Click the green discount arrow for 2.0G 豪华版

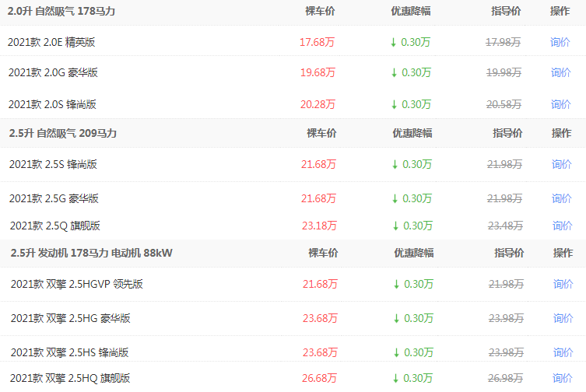(394, 72)
